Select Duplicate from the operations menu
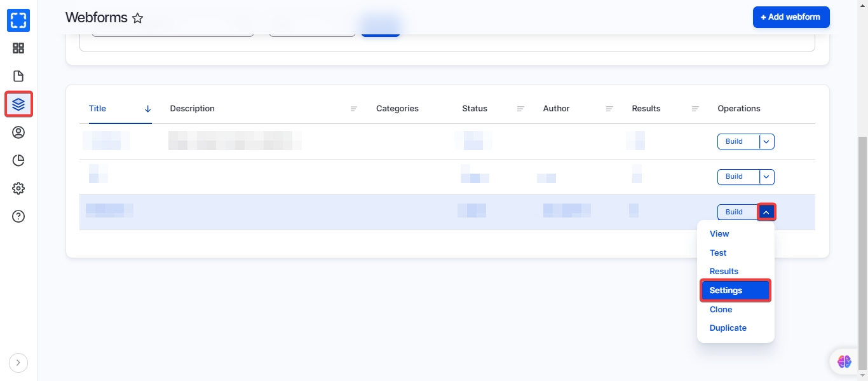Image resolution: width=868 pixels, height=381 pixels. pos(728,328)
